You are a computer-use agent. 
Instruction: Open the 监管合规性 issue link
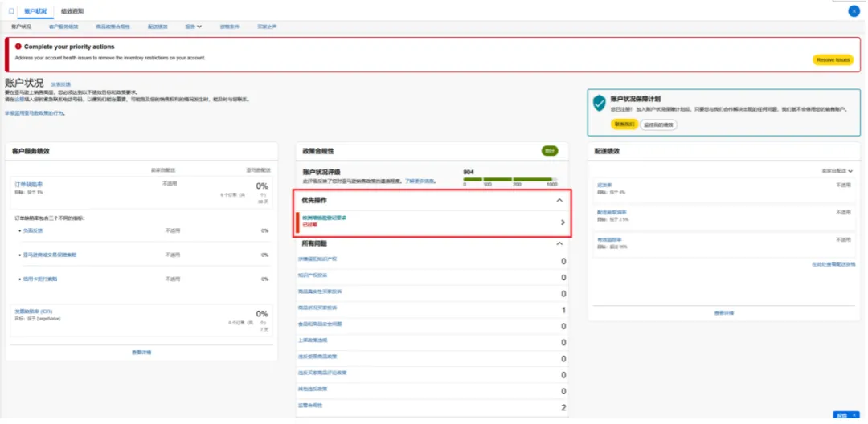(309, 406)
